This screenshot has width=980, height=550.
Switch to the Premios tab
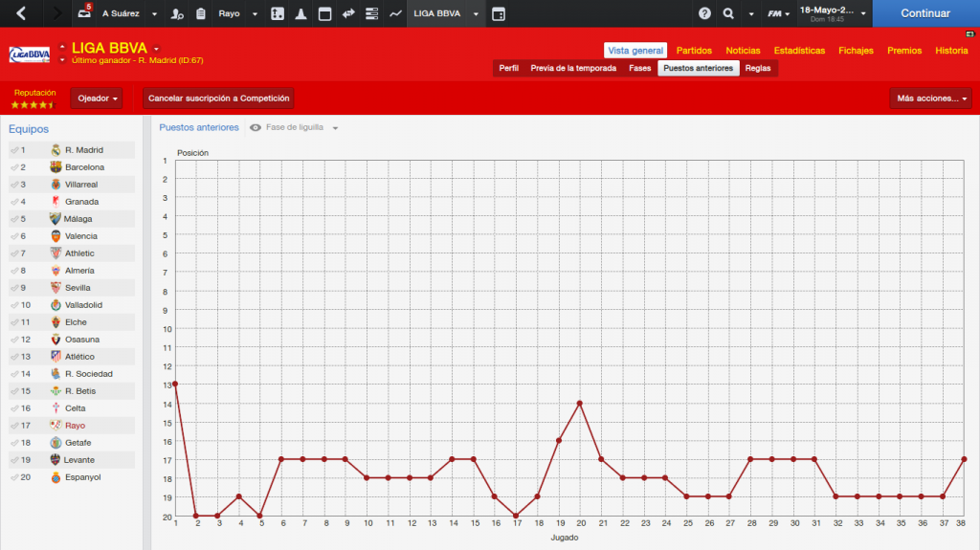coord(904,51)
